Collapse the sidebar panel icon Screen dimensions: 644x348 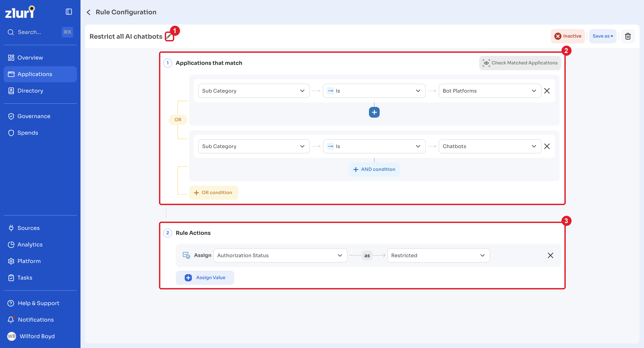[x=69, y=12]
